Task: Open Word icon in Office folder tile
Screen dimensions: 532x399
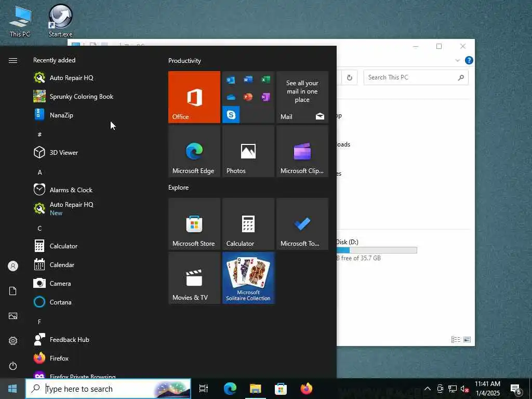Action: click(248, 79)
